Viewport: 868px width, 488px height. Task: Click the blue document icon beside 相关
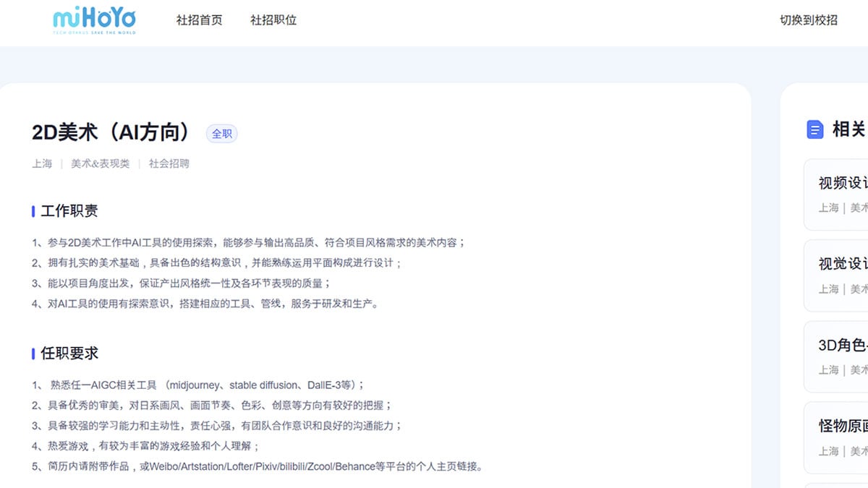[x=814, y=129]
